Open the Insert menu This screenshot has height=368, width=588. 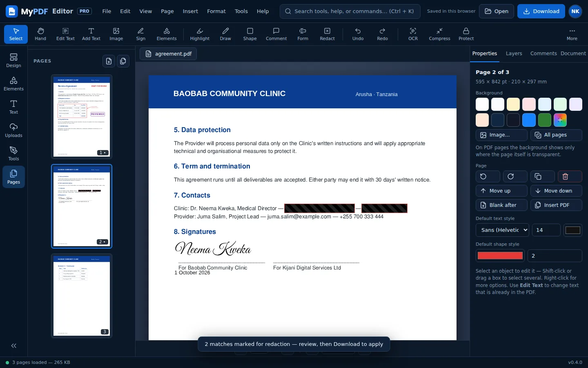coord(190,11)
